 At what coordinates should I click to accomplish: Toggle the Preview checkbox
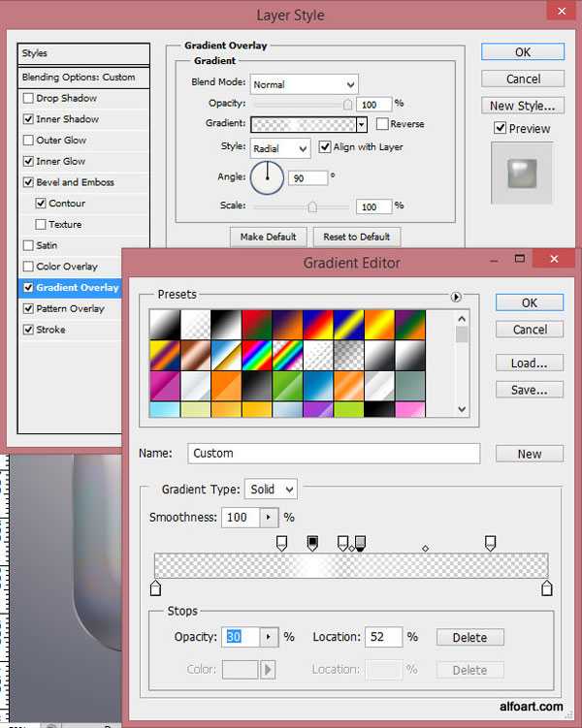pos(500,128)
